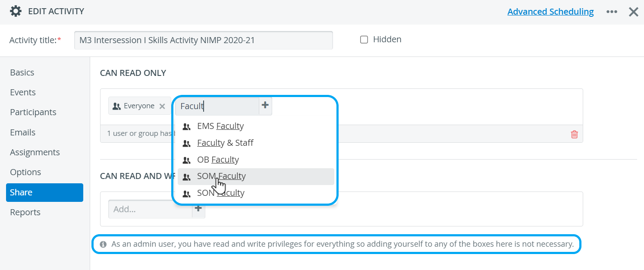Remove the Everyone group with its x
Viewport: 644px width, 270px height.
[162, 106]
